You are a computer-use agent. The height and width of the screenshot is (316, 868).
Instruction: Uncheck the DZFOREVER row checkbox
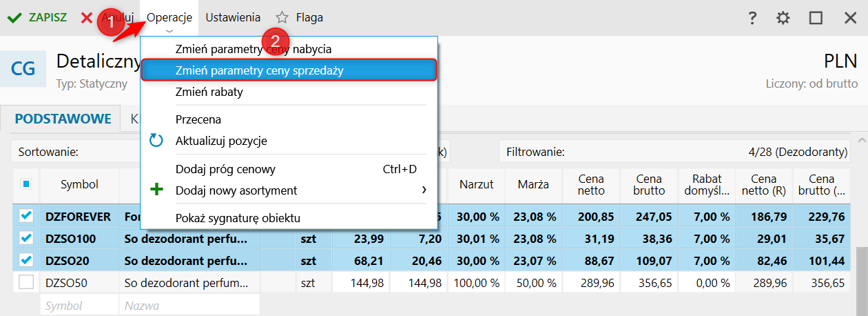pos(26,216)
